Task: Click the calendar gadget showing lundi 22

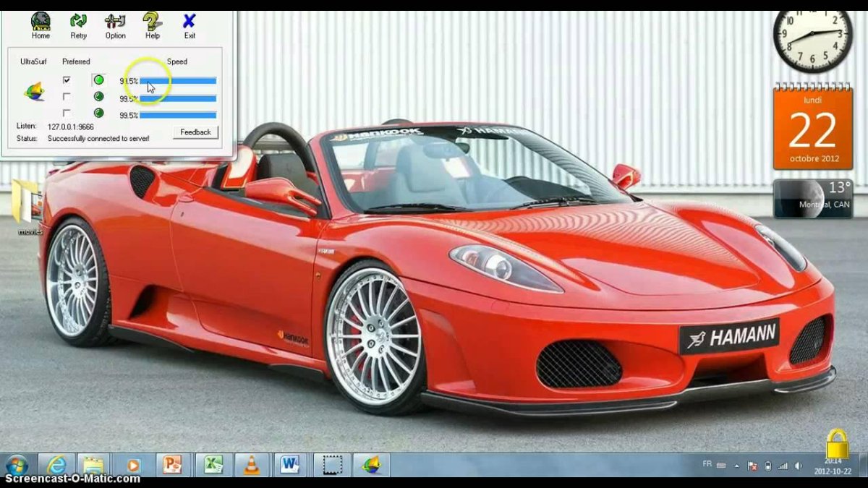Action: [x=812, y=128]
